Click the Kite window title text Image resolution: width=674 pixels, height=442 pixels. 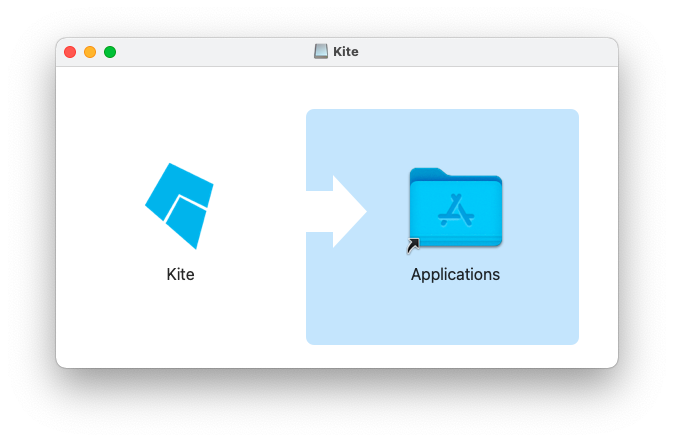pos(346,52)
